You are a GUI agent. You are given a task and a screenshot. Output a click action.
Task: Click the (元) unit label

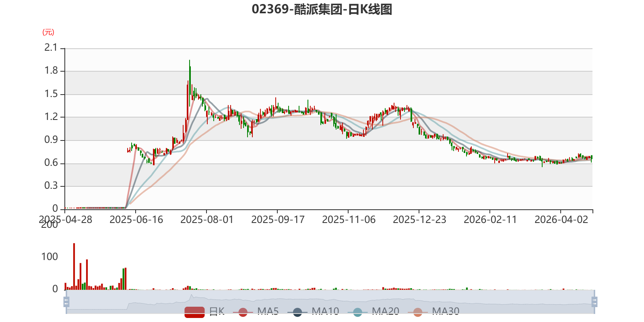pyautogui.click(x=48, y=32)
